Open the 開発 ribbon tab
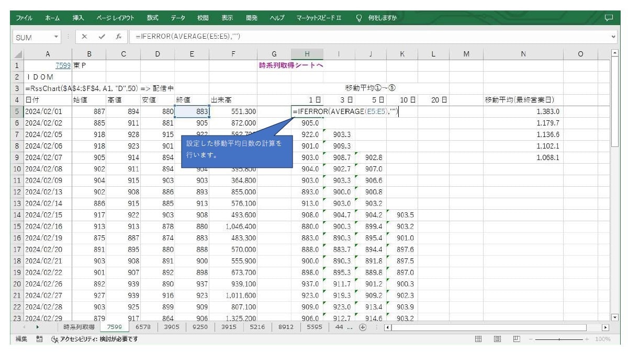 [252, 17]
